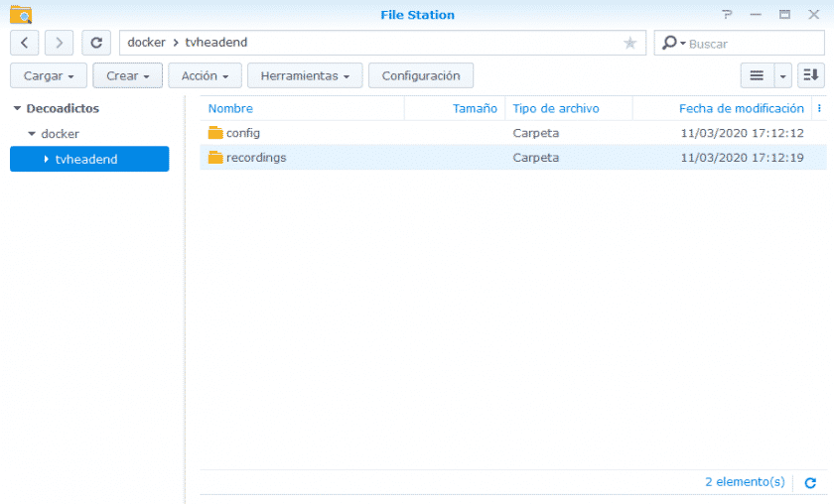
Task: Click the 2 elemento(s) status text
Action: pyautogui.click(x=745, y=481)
